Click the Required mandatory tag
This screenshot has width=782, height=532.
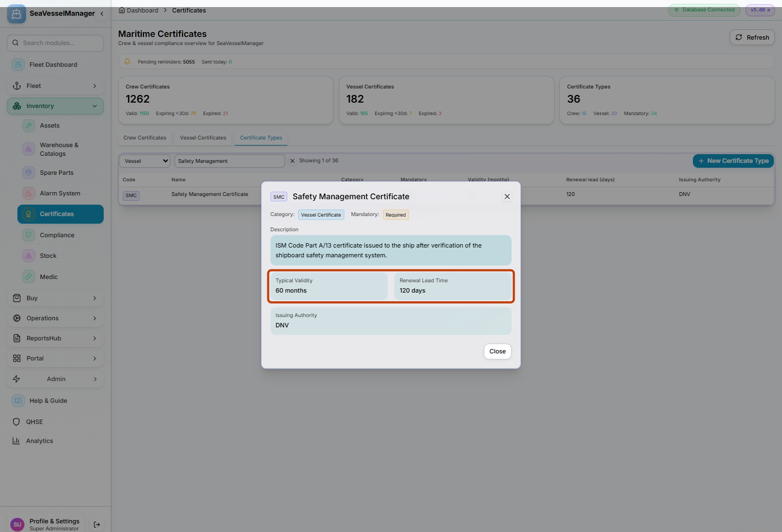pos(396,215)
